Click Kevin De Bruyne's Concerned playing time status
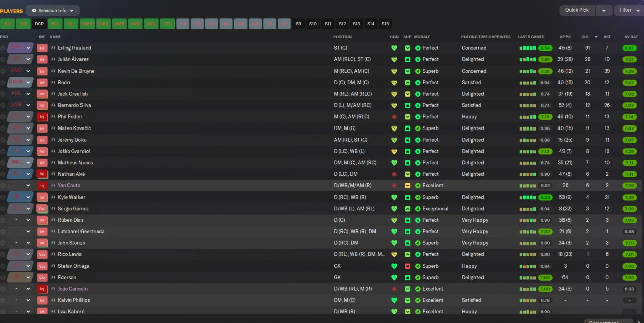 pos(474,71)
